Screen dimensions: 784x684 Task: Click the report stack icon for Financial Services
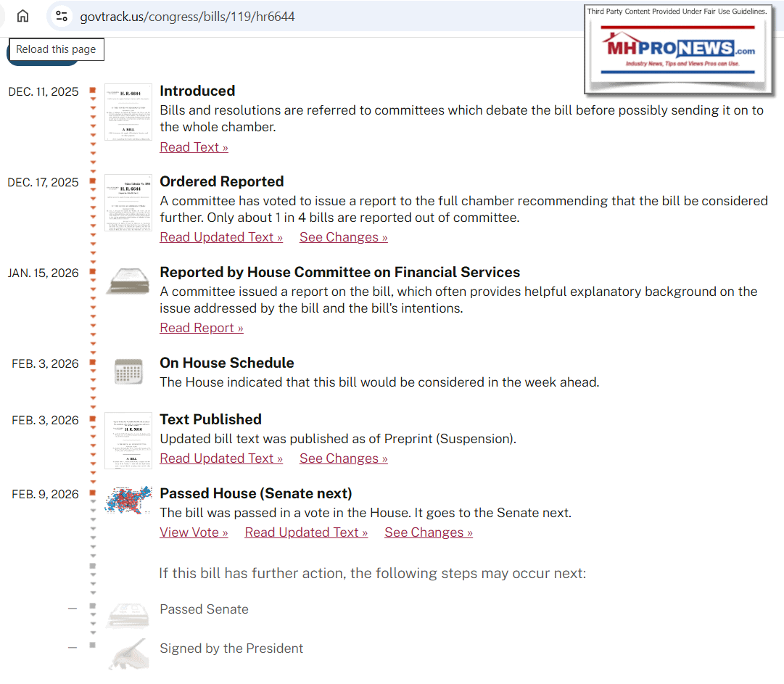point(128,281)
